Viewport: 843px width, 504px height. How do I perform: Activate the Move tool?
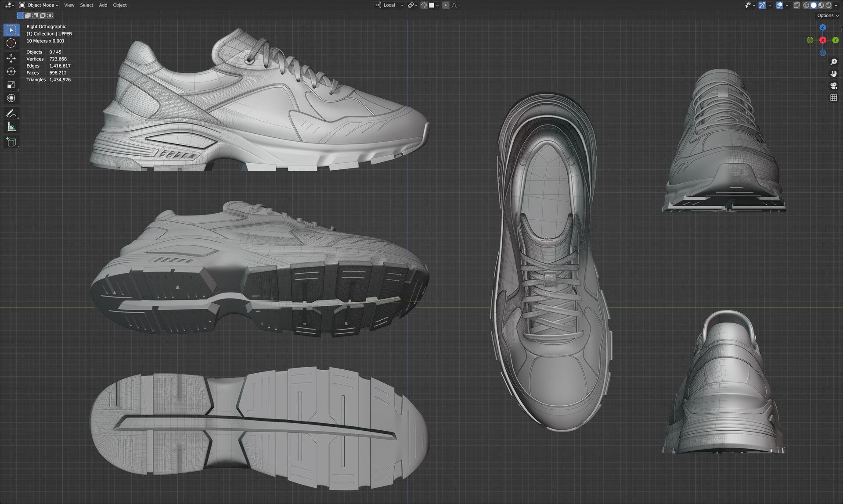[11, 58]
